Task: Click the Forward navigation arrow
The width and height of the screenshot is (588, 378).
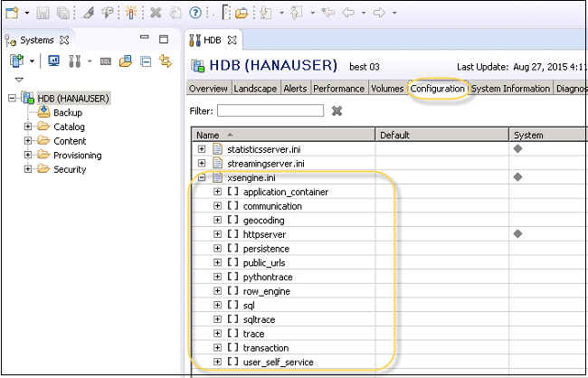Action: tap(379, 13)
